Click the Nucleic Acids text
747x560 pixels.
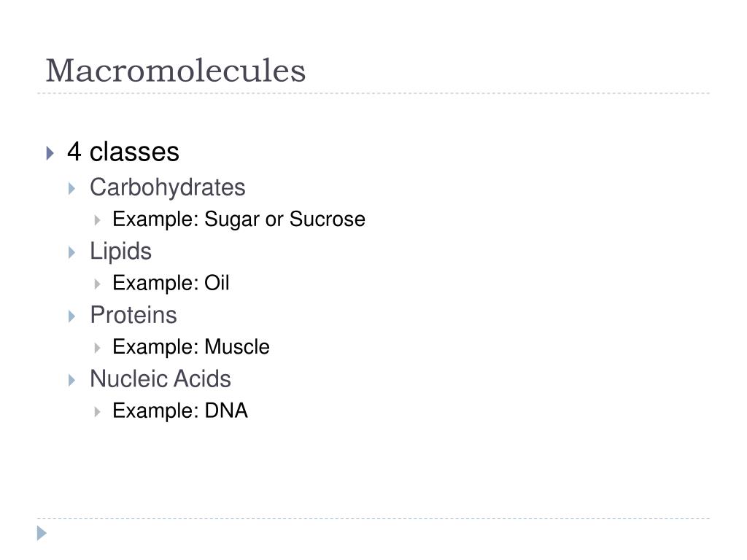[160, 378]
